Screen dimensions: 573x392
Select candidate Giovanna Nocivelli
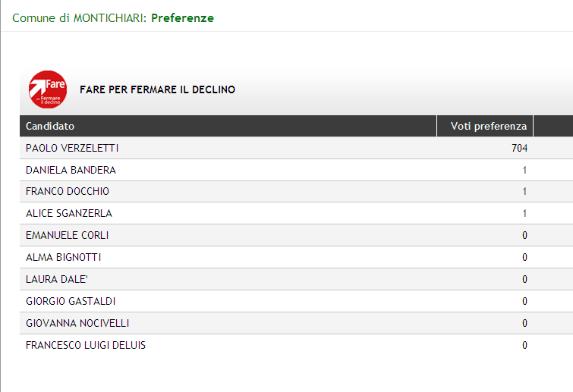pyautogui.click(x=77, y=324)
